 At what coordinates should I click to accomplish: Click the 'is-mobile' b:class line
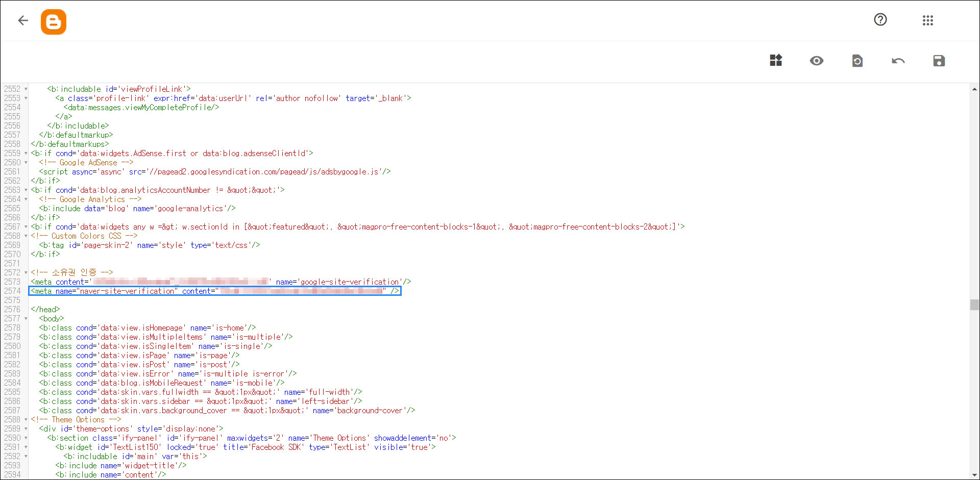(x=161, y=383)
